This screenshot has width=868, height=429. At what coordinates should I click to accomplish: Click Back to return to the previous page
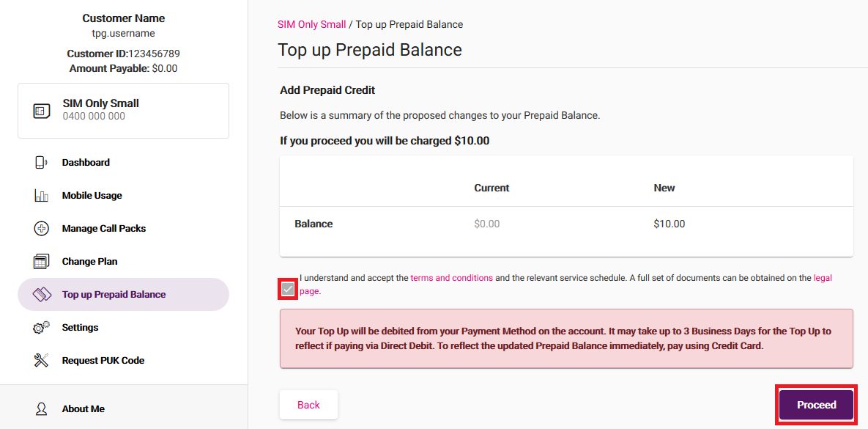click(x=308, y=404)
